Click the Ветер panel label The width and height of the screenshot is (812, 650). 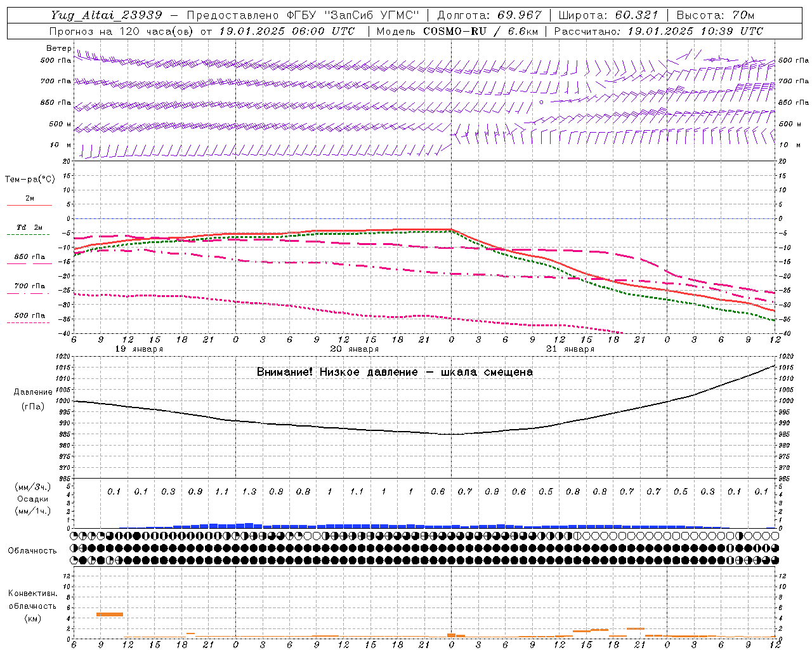(58, 48)
